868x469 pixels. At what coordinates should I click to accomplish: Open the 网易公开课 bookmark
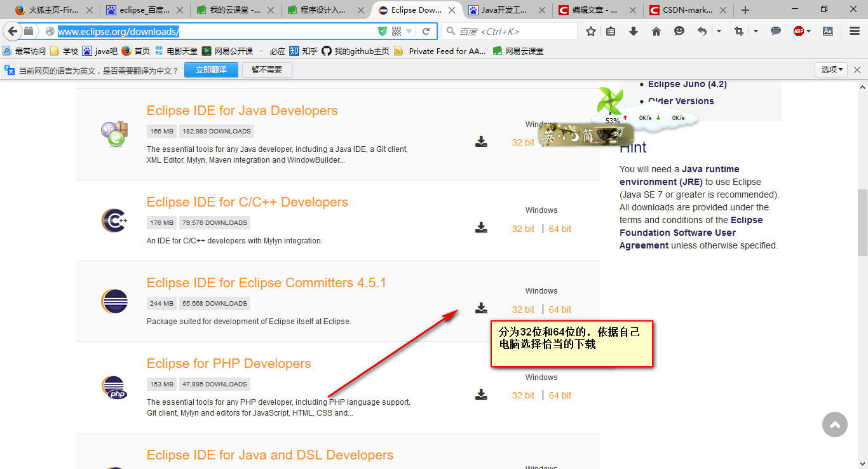click(x=227, y=51)
